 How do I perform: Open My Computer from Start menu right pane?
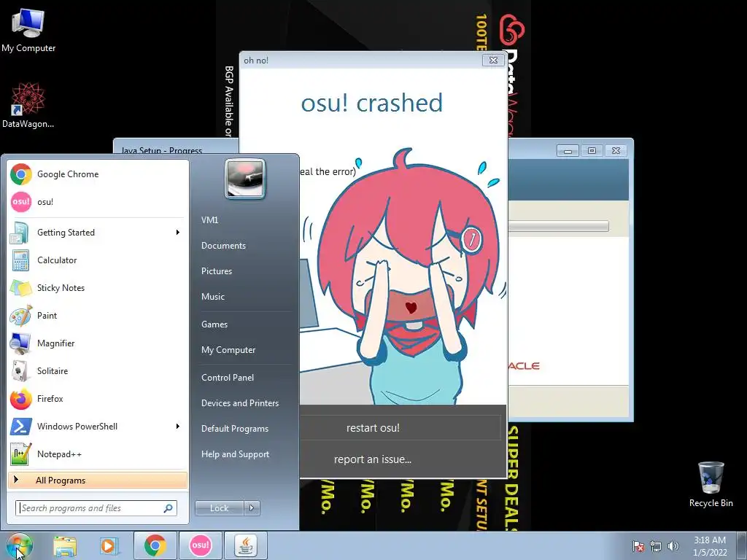228,350
